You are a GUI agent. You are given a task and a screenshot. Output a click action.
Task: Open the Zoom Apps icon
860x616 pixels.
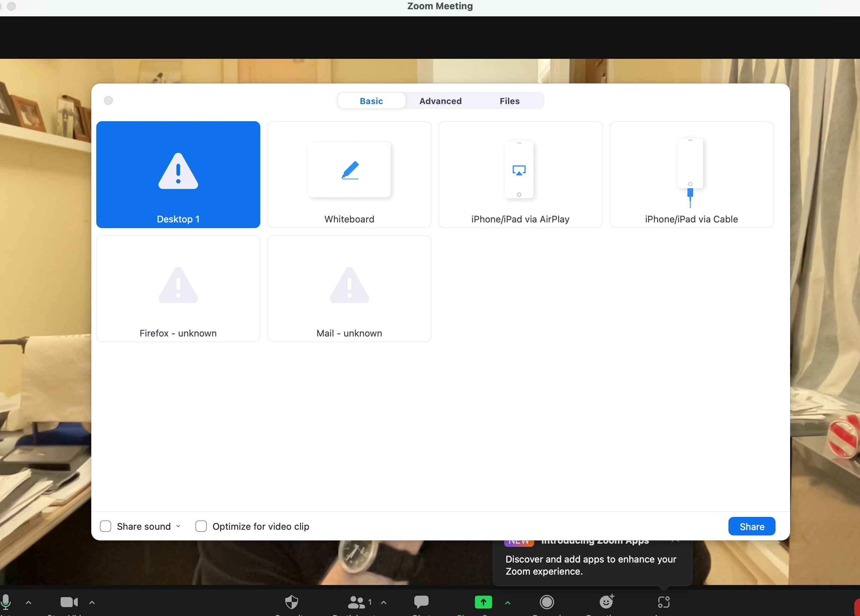pos(664,602)
